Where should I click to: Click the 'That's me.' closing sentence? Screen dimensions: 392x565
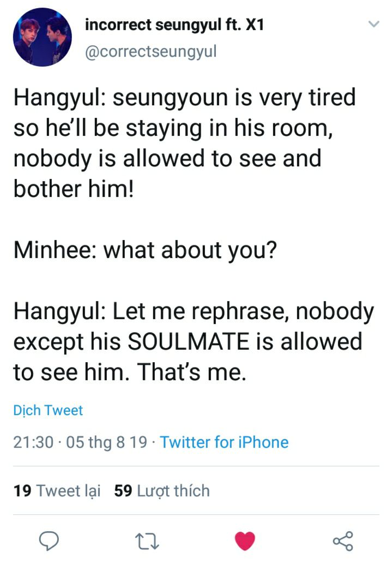coord(191,372)
